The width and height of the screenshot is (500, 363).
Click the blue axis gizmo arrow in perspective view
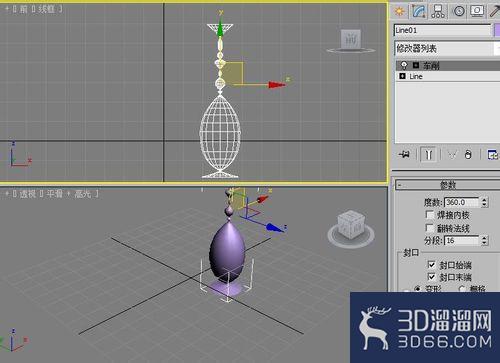click(275, 228)
